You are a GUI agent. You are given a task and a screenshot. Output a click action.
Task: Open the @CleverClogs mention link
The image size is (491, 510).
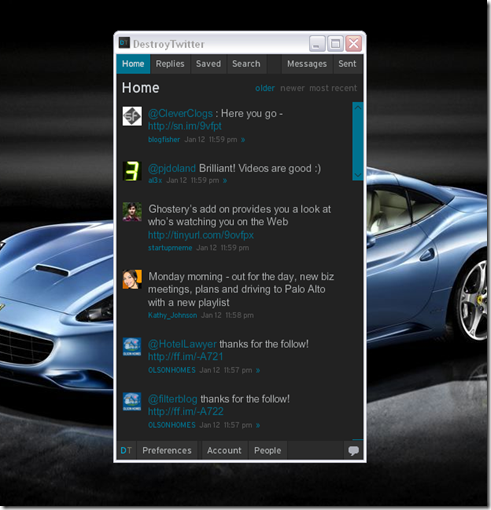coord(180,113)
